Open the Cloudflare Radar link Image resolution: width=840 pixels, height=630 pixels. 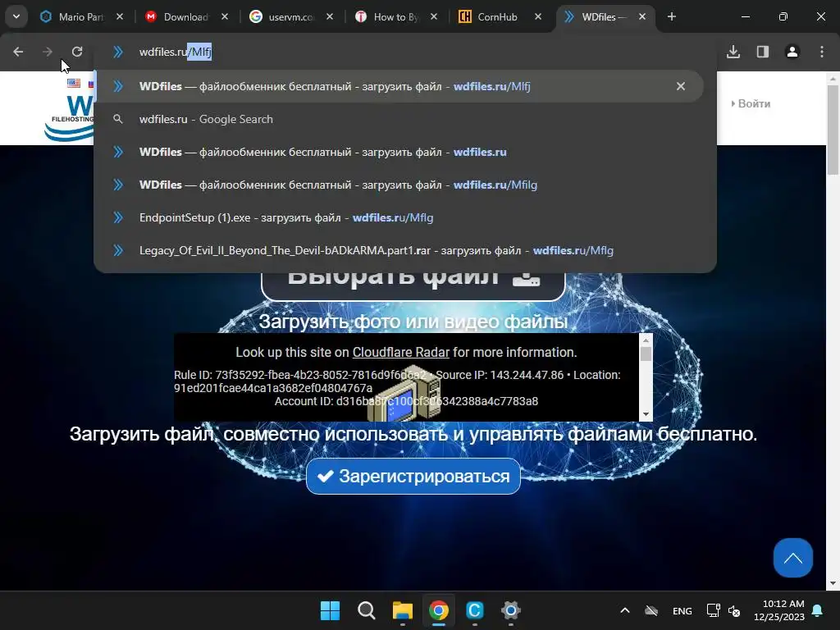[400, 352]
